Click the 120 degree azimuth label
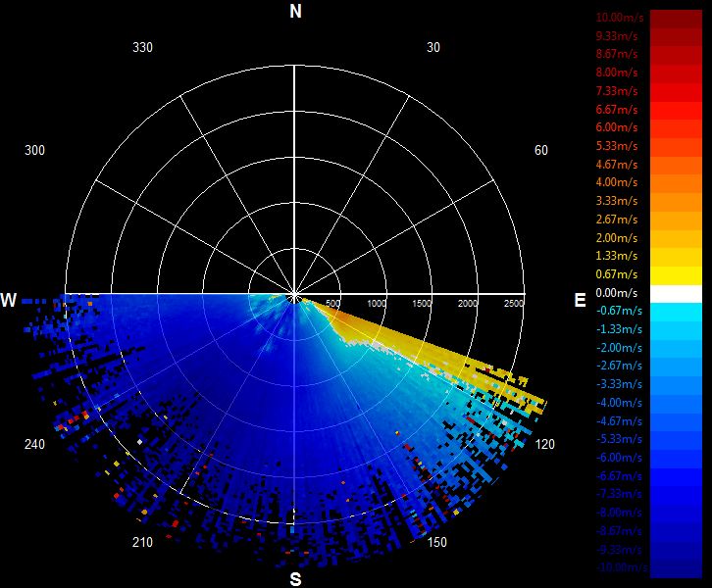Image resolution: width=712 pixels, height=588 pixels. tap(545, 444)
